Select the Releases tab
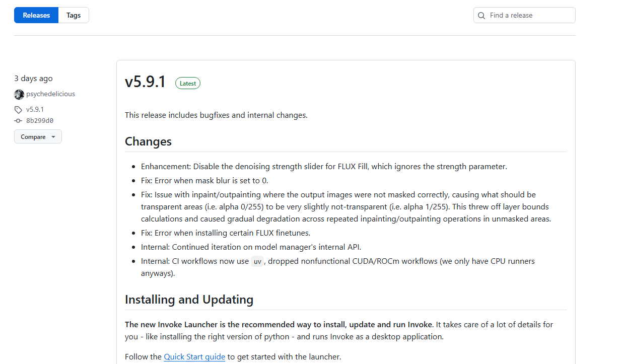Image resolution: width=621 pixels, height=364 pixels. click(36, 15)
